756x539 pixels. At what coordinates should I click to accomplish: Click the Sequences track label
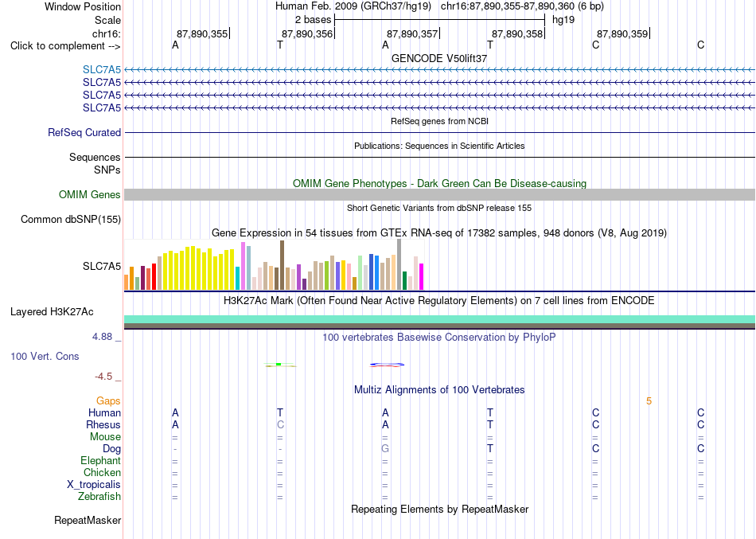pyautogui.click(x=95, y=157)
